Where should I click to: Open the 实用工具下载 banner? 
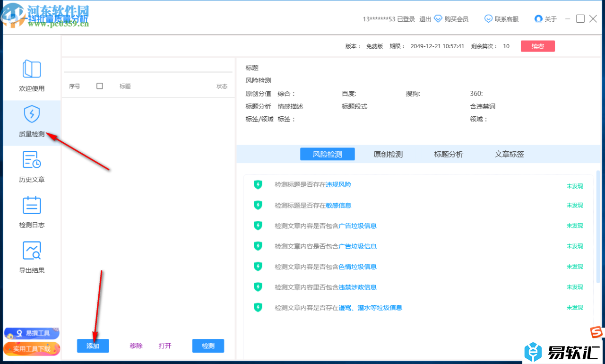pyautogui.click(x=32, y=349)
